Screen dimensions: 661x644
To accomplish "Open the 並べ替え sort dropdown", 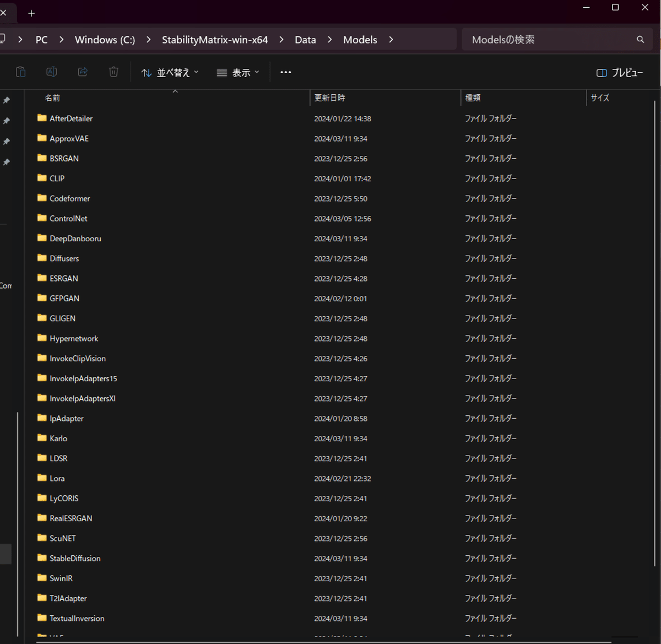I will click(x=170, y=72).
